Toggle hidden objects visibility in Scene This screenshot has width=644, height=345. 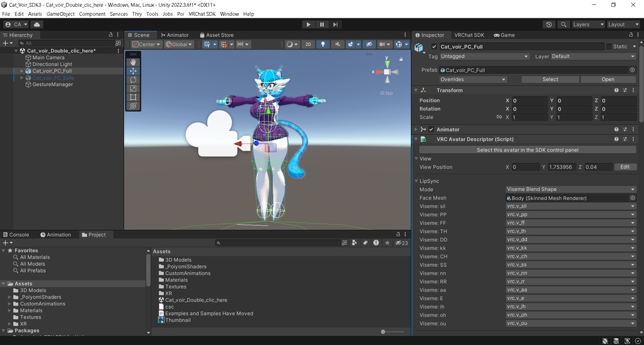pyautogui.click(x=369, y=45)
